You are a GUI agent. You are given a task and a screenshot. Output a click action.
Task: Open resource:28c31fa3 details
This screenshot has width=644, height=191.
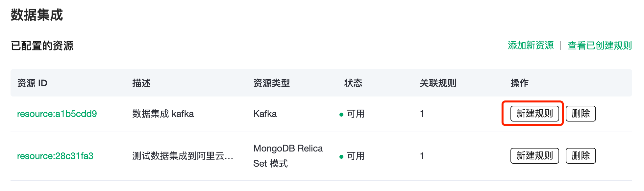coord(55,156)
